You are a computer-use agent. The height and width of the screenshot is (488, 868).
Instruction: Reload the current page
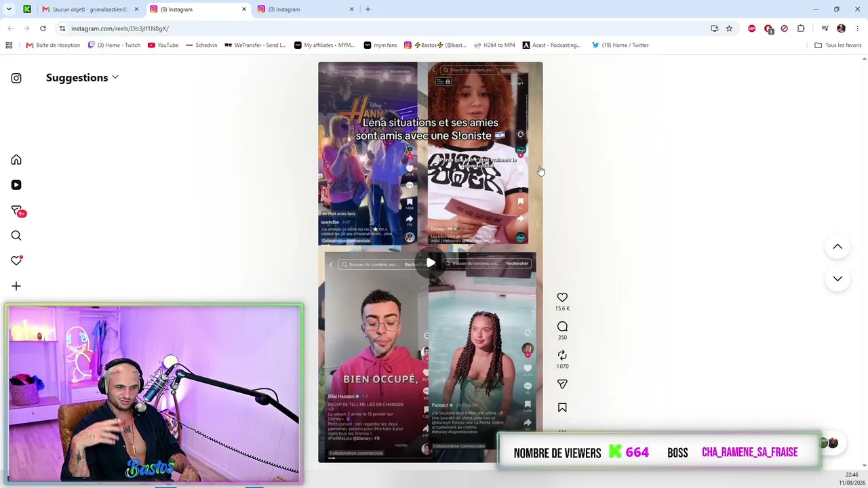43,28
